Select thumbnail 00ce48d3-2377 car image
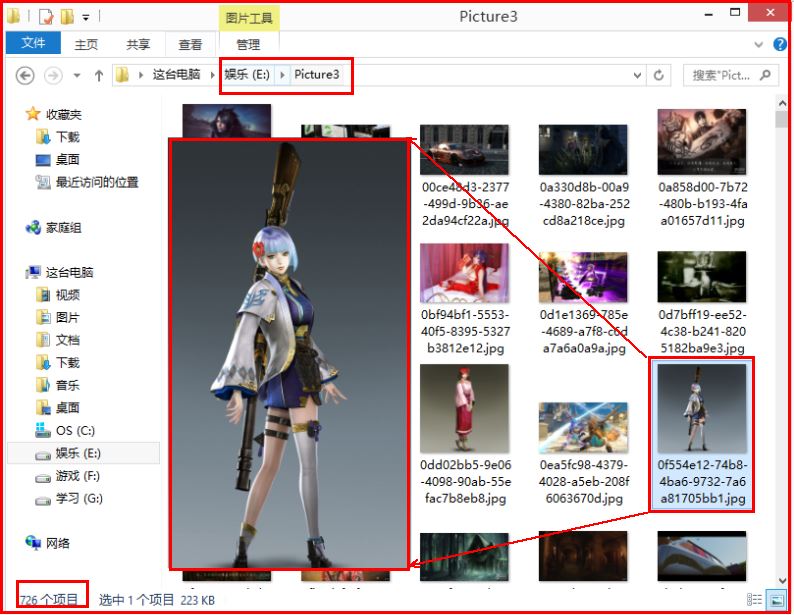 pyautogui.click(x=464, y=150)
